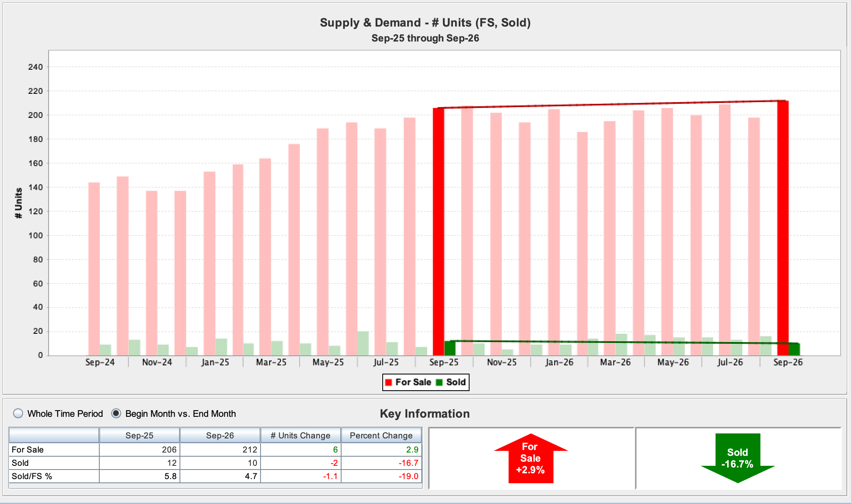
Task: Click the Sep-25 through Sep-26 subtitle
Action: coord(425,38)
